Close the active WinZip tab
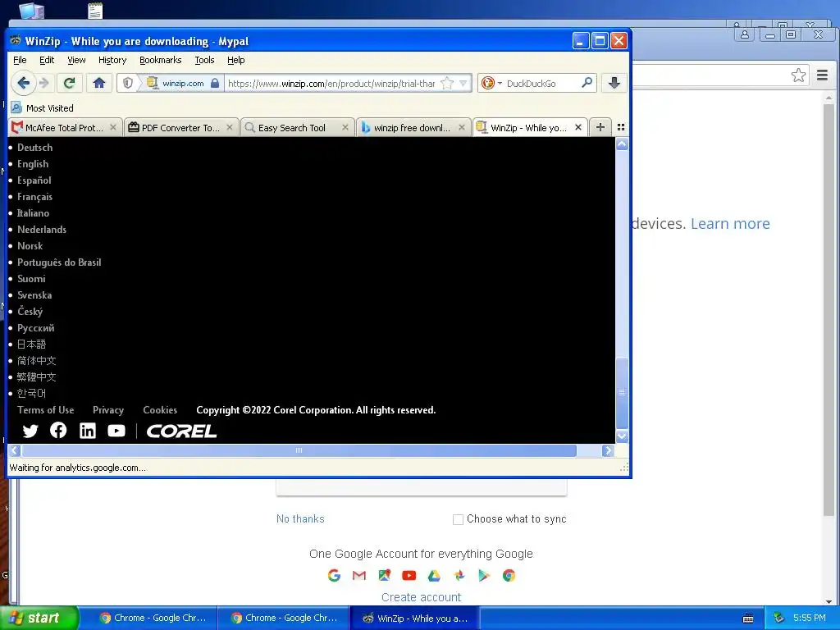Viewport: 840px width, 630px height. (x=578, y=127)
